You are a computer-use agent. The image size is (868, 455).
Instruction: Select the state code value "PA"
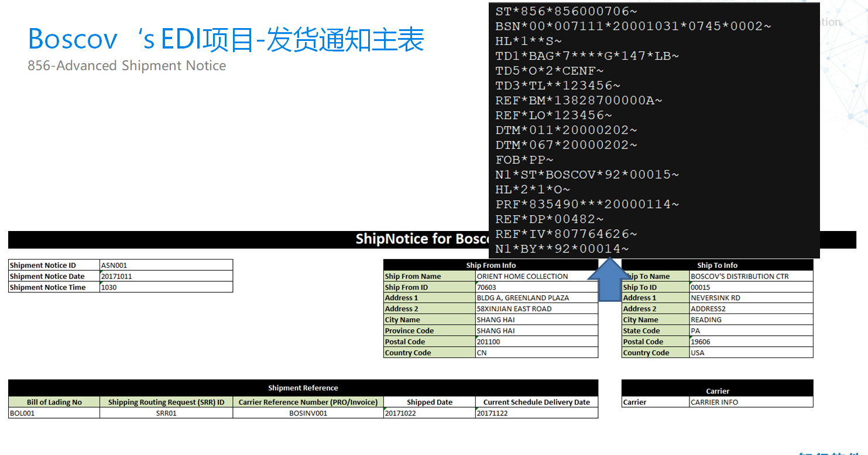(x=752, y=331)
